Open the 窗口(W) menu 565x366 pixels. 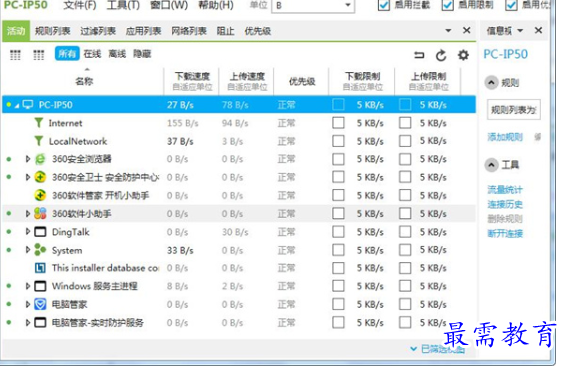(x=169, y=5)
